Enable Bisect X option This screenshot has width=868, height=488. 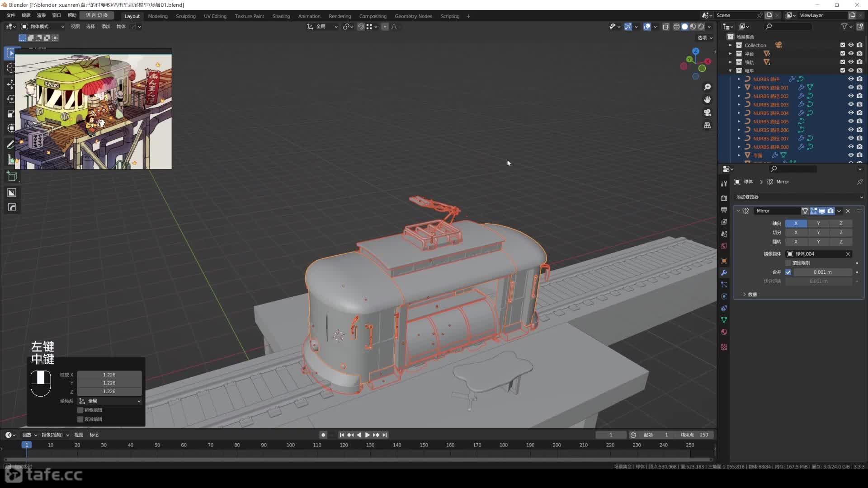pyautogui.click(x=796, y=232)
